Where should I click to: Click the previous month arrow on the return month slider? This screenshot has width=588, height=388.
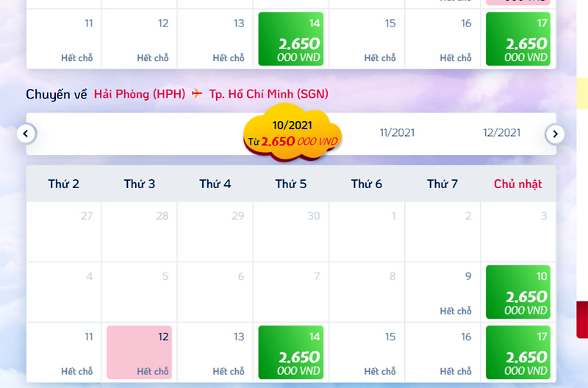coord(26,134)
